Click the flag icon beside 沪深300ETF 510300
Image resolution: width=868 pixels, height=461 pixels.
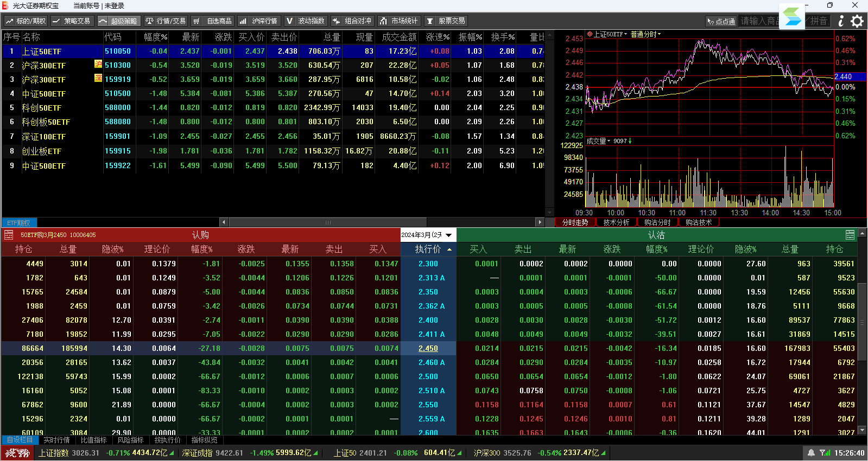[98, 64]
